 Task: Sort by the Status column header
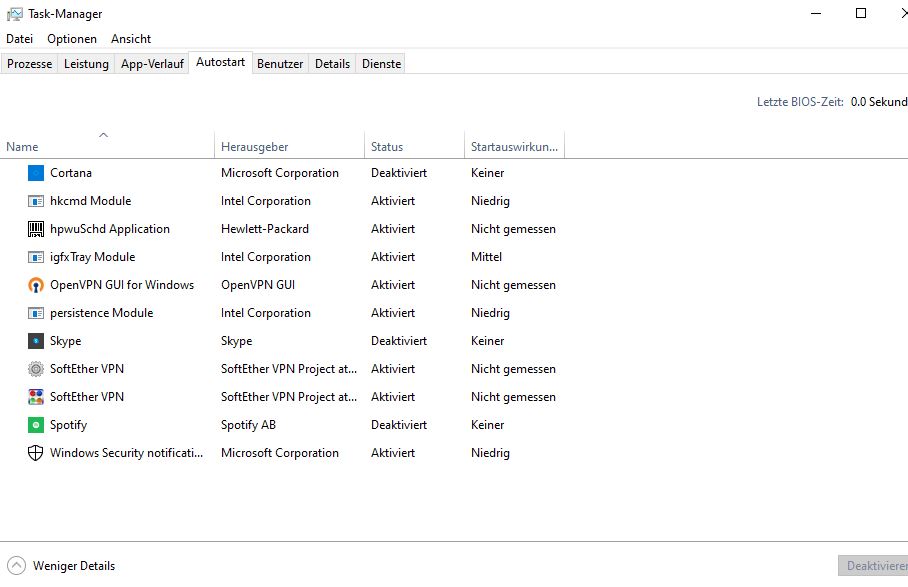coord(414,146)
